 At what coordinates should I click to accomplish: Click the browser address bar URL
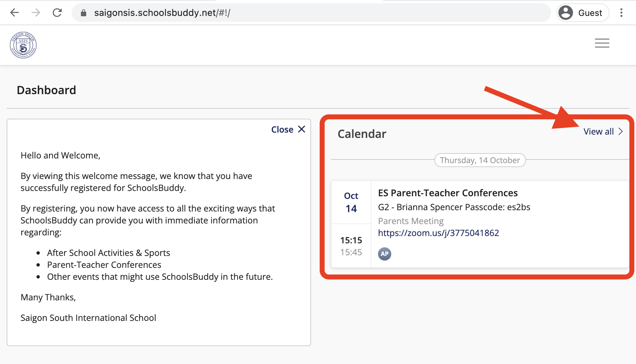[x=162, y=13]
